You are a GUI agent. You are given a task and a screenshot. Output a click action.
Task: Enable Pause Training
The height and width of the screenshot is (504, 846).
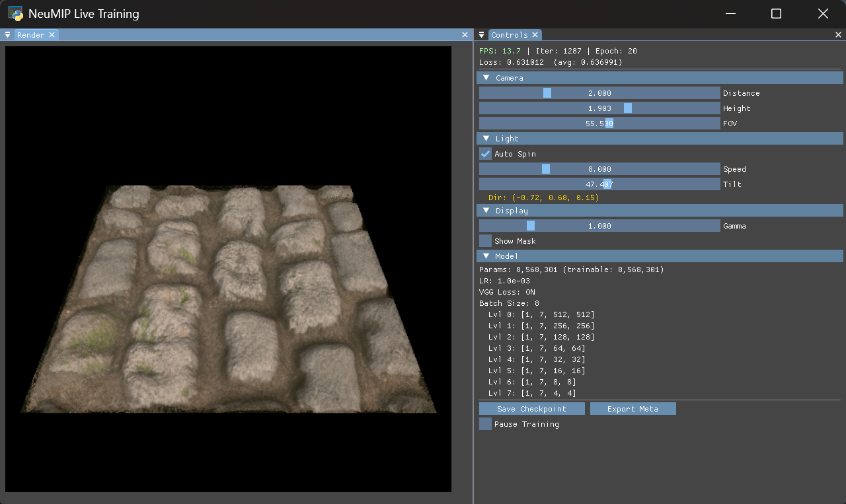point(484,423)
